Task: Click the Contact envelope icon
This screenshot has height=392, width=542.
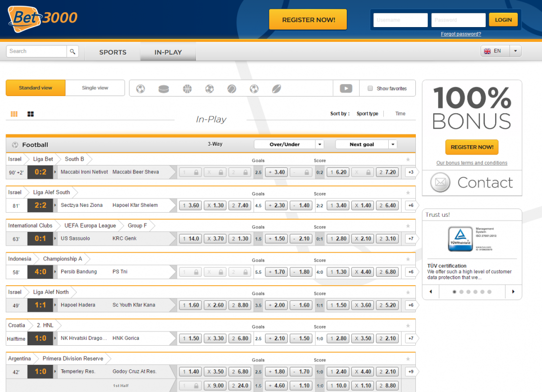Action: point(440,182)
